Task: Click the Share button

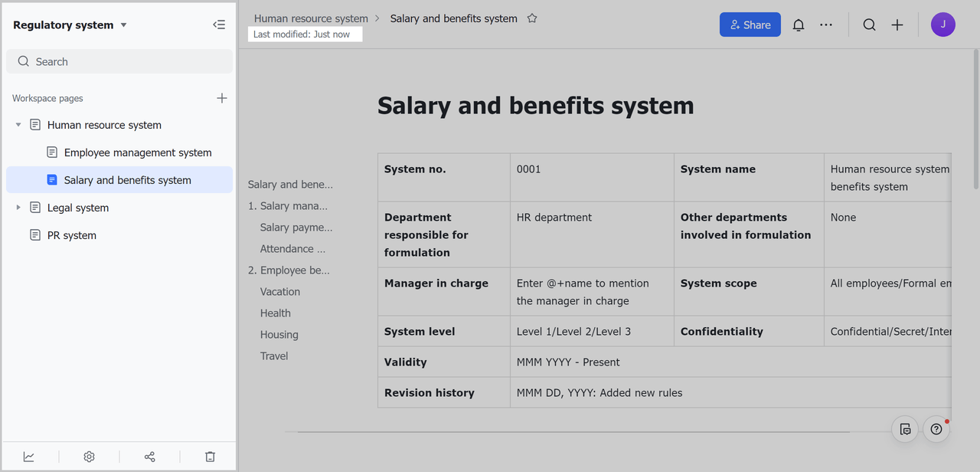Action: [x=750, y=25]
